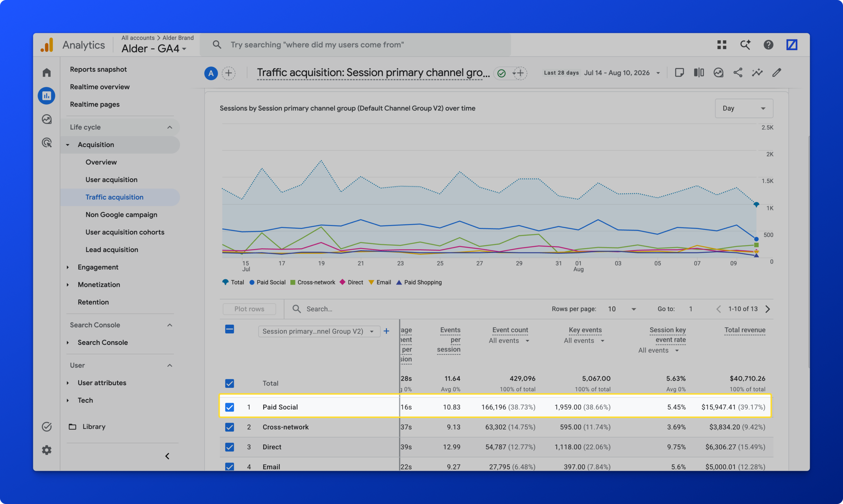Viewport: 843px width, 504px height.
Task: Uncheck the Cross-network row checkbox
Action: tap(230, 427)
